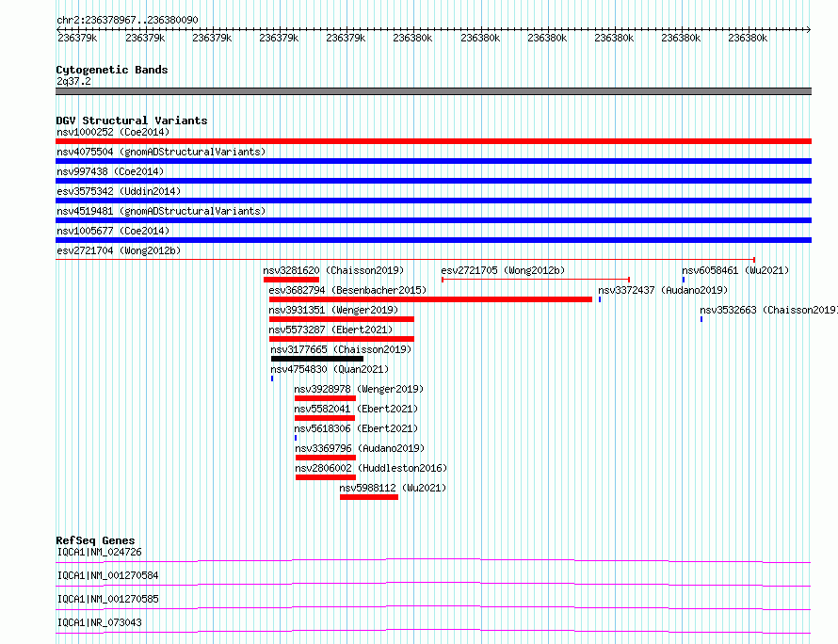
Task: Click the Cytogenetic Bands track heading
Action: click(112, 70)
